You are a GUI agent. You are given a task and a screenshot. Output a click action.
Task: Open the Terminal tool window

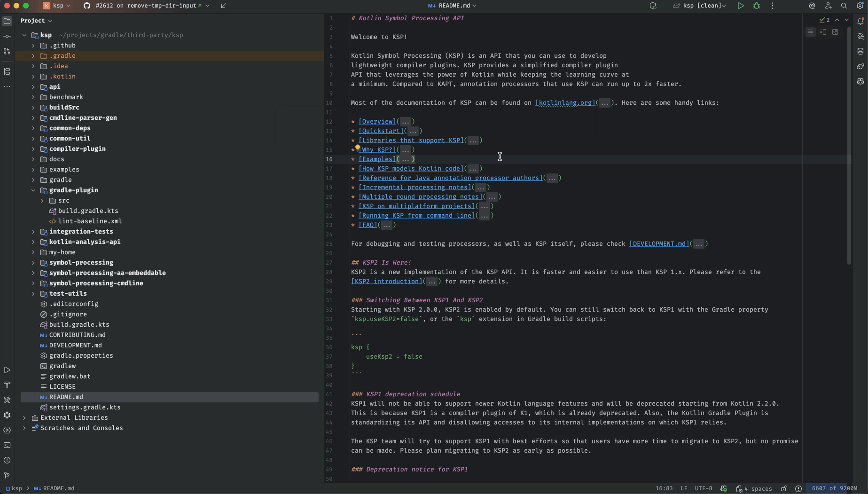(x=7, y=445)
